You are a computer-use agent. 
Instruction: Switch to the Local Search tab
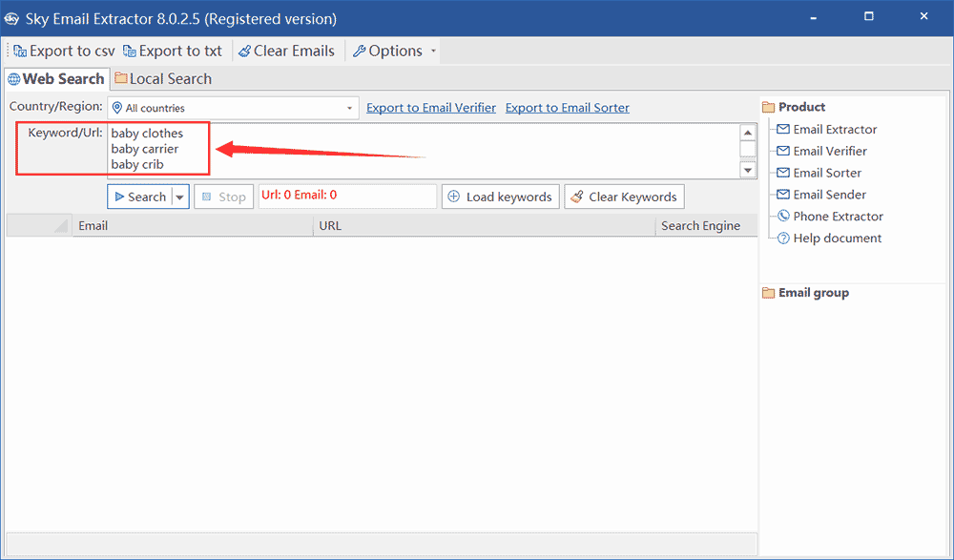click(162, 79)
